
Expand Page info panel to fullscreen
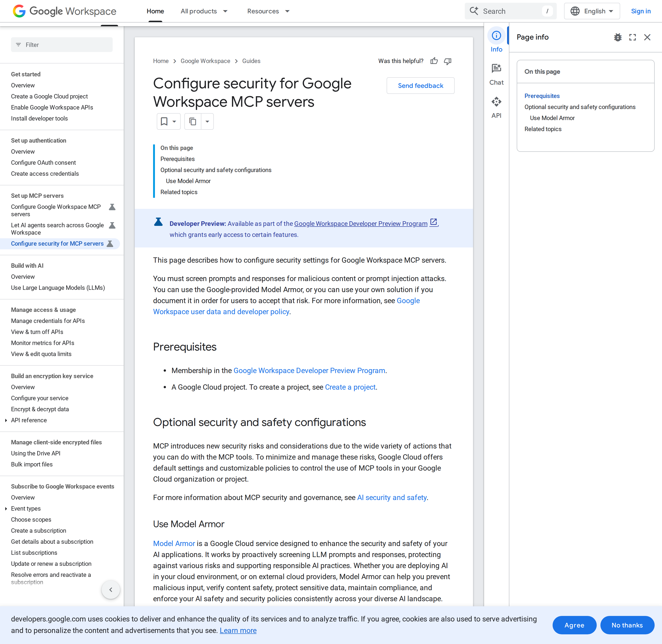633,37
